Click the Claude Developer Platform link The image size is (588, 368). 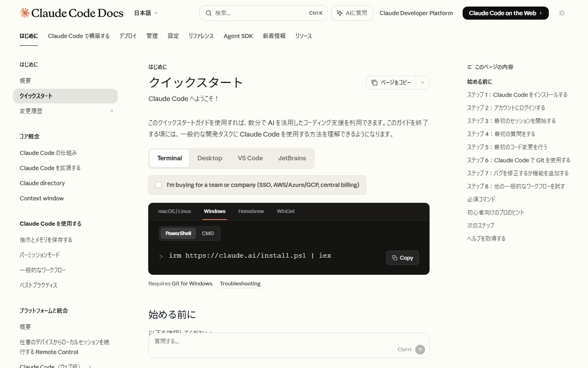click(x=416, y=13)
